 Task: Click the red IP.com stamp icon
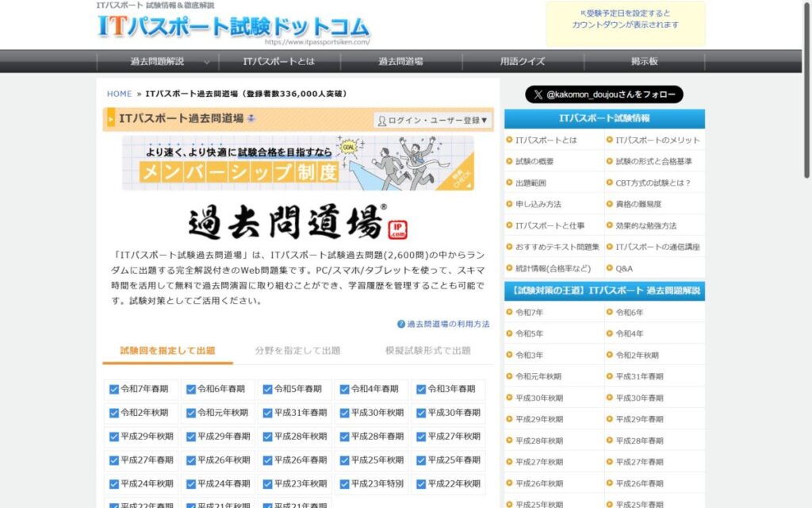pyautogui.click(x=397, y=229)
